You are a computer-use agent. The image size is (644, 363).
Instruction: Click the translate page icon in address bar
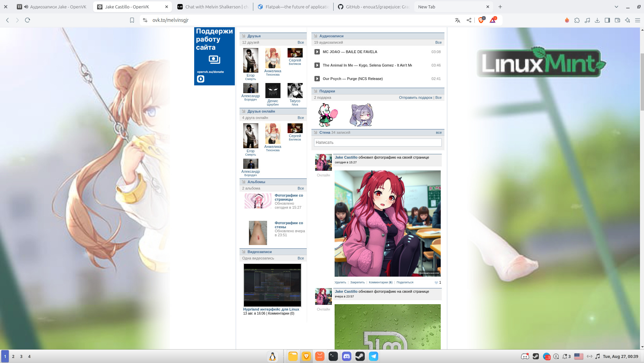click(457, 20)
